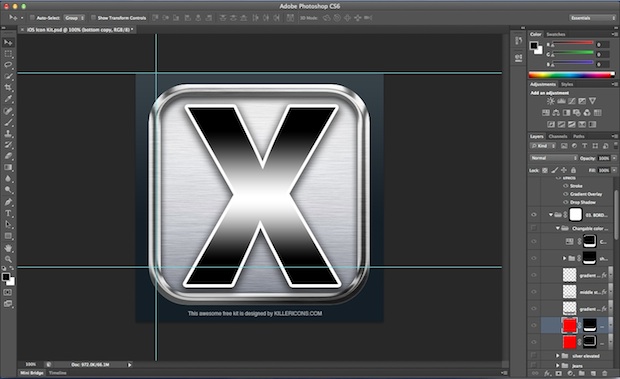Select the Mini Bridge tab
This screenshot has width=620, height=379.
pyautogui.click(x=32, y=373)
